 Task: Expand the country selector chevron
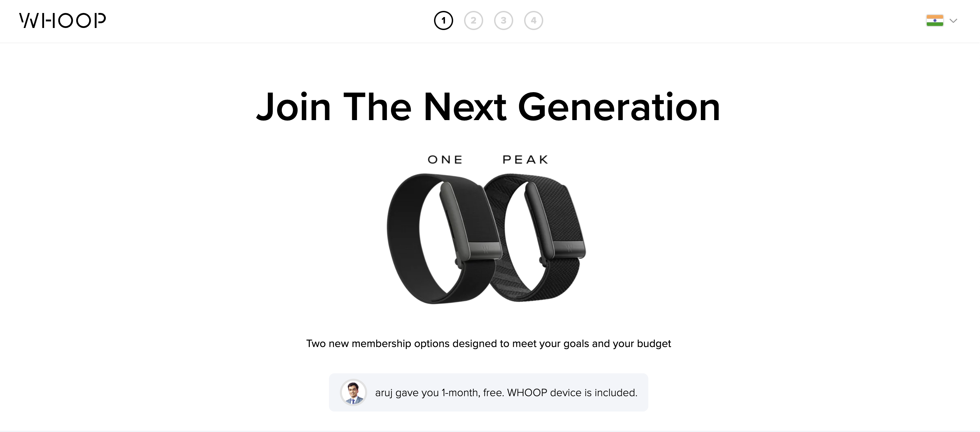coord(953,20)
